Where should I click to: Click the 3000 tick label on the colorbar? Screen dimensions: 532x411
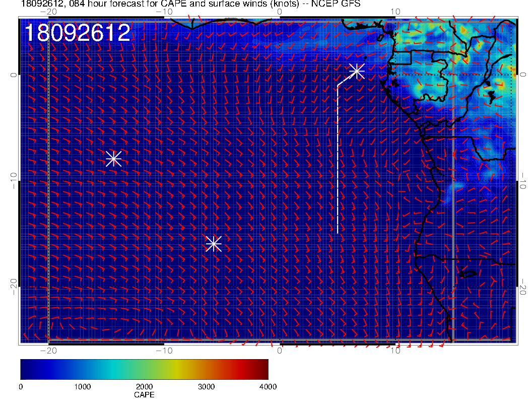[206, 387]
